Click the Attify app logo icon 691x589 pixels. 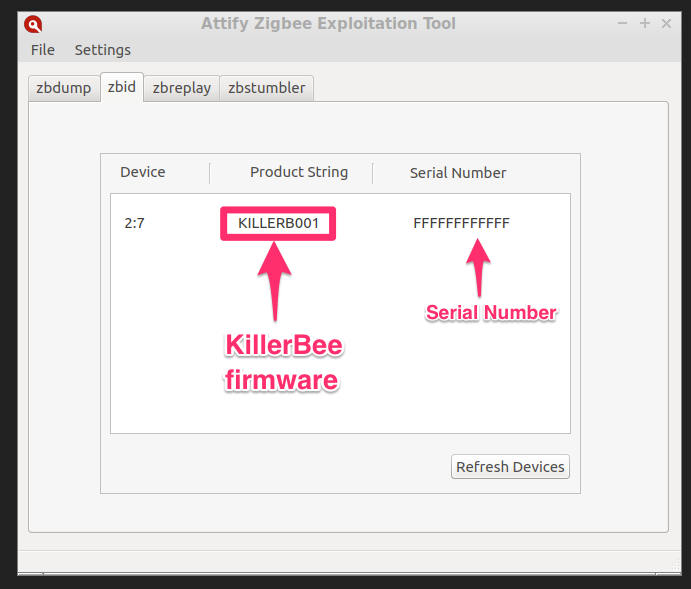[33, 24]
